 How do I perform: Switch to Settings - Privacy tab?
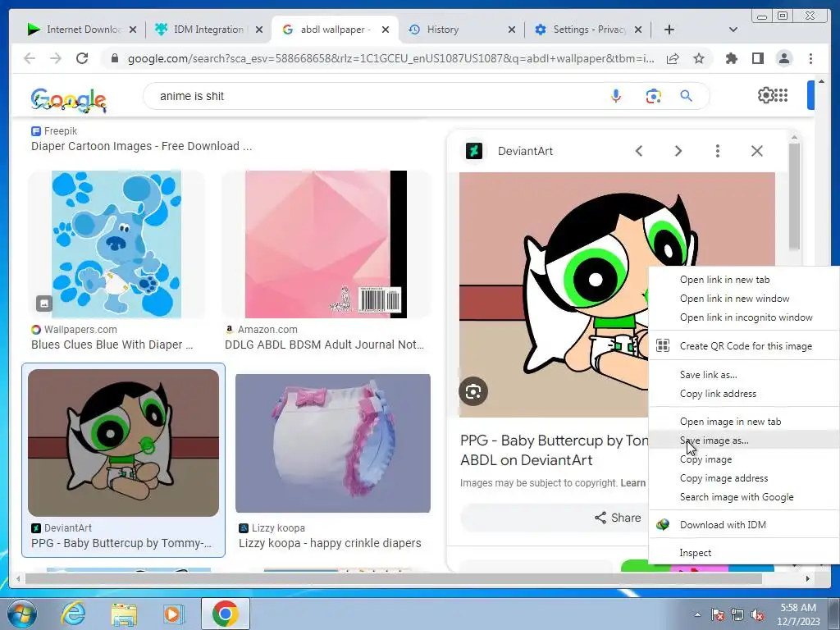(x=589, y=30)
